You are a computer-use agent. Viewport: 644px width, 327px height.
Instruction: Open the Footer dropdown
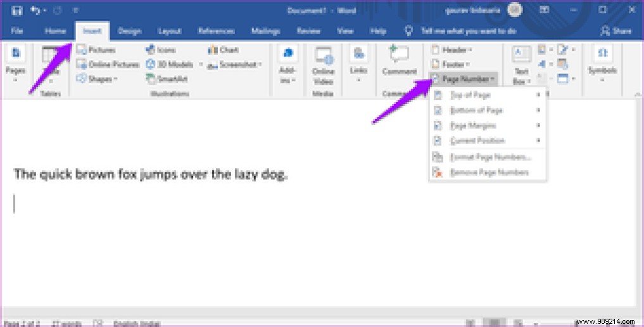(451, 64)
